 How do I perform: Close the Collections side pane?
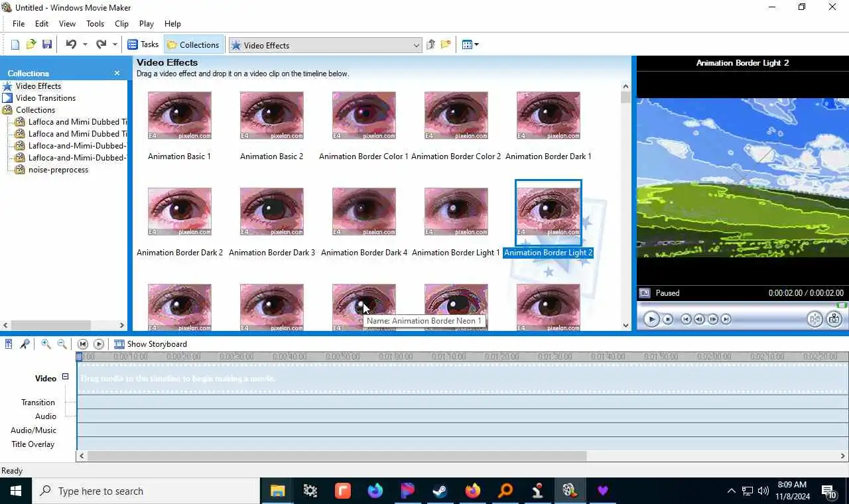117,73
